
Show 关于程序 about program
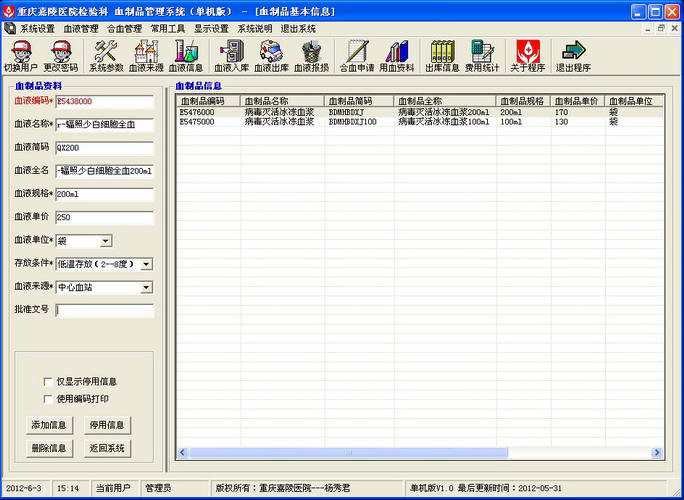(528, 56)
